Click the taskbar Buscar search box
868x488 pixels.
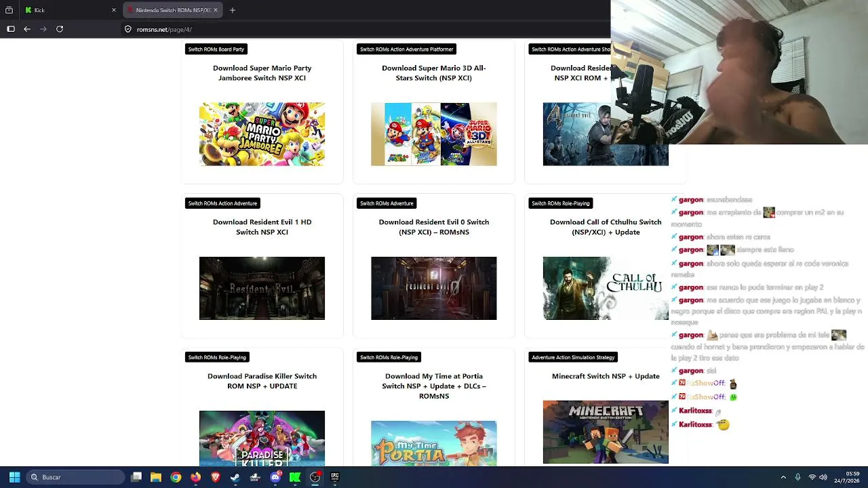pos(76,477)
